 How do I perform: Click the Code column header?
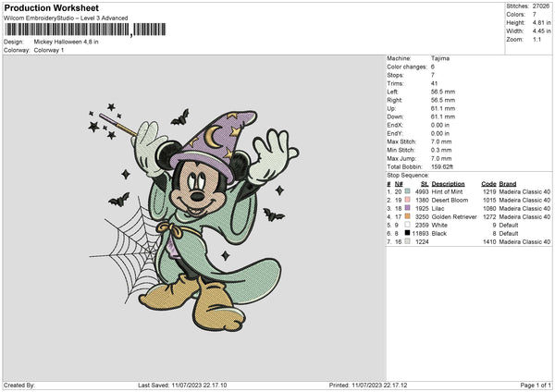(488, 183)
